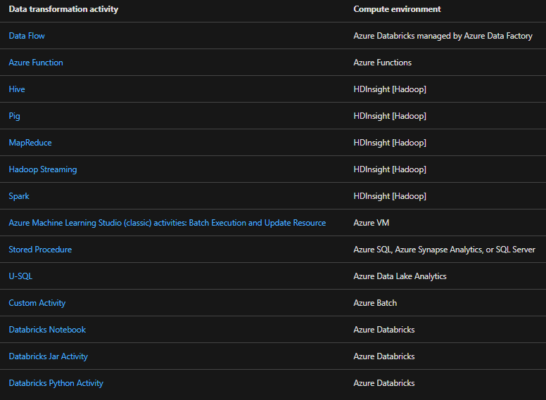
Task: Follow the MapReduce link
Action: click(30, 143)
